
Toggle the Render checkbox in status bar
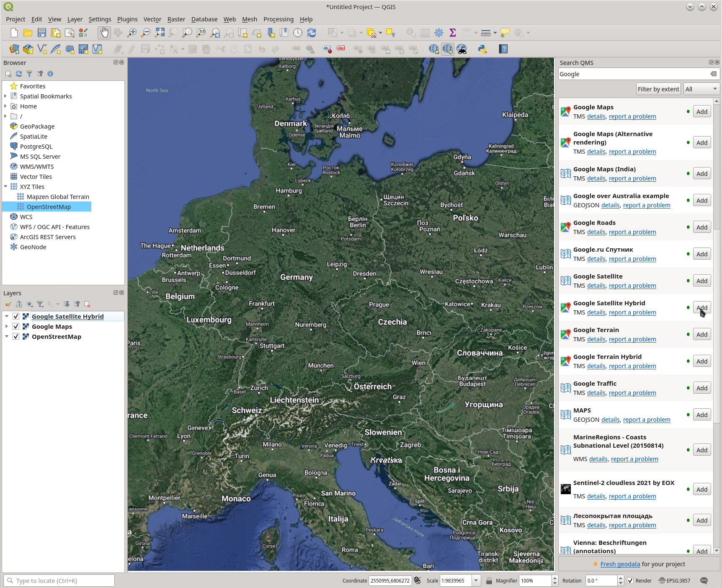[630, 580]
